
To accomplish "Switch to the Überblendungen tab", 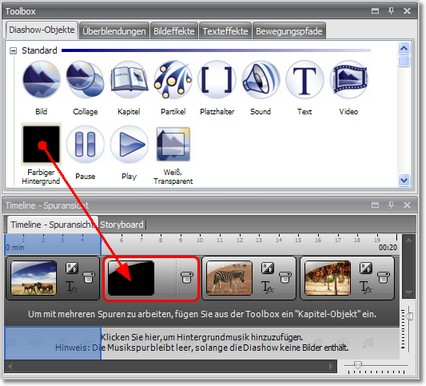I will [114, 31].
